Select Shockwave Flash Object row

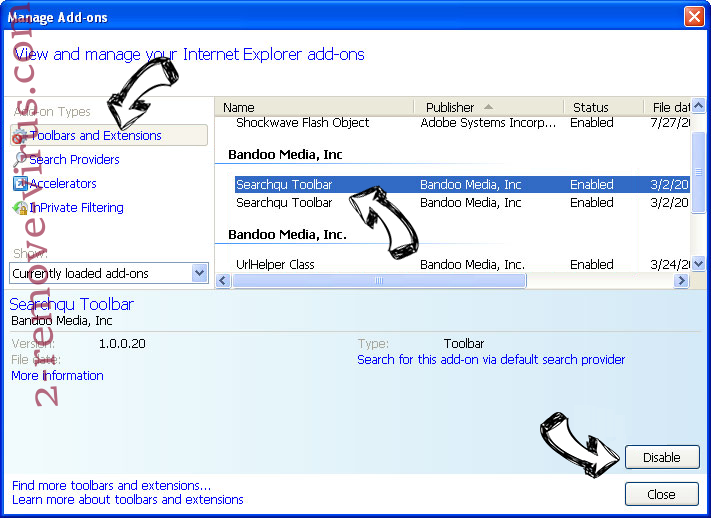463,123
